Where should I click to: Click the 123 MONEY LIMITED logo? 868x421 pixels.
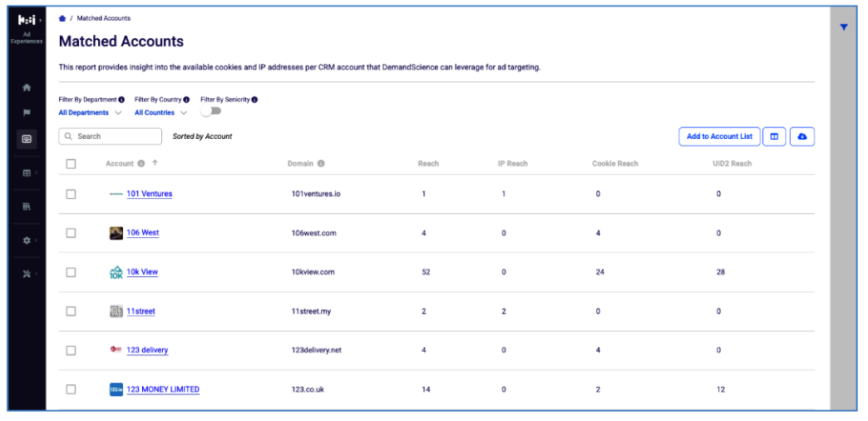point(116,389)
